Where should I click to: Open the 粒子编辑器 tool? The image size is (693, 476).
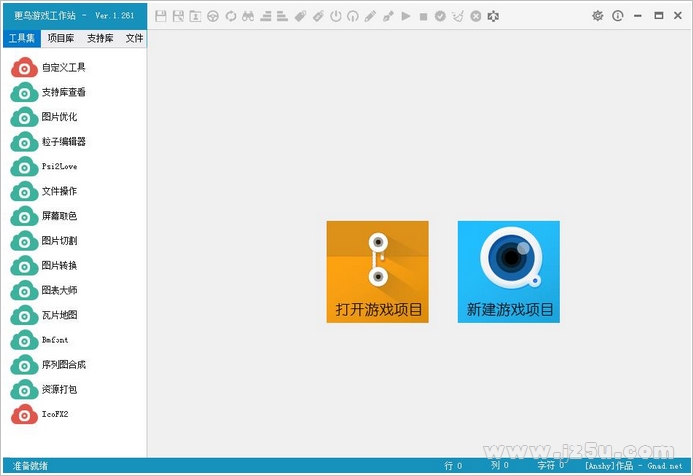tap(48, 142)
